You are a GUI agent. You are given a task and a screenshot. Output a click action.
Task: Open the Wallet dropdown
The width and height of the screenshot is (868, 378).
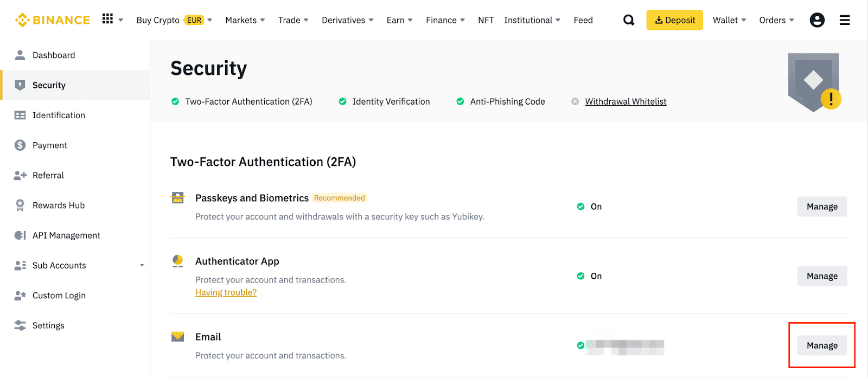pos(729,20)
